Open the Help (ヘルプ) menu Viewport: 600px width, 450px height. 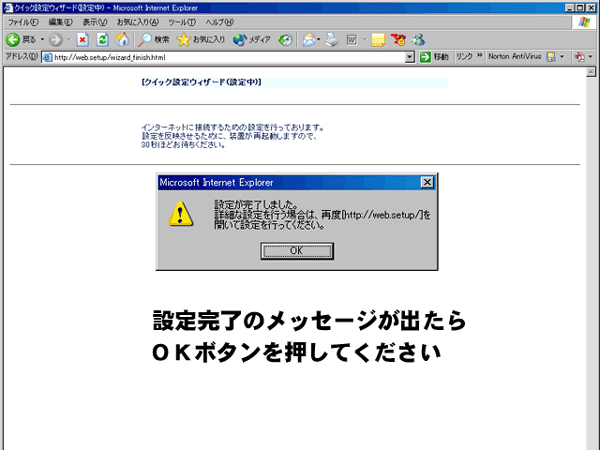click(x=220, y=22)
